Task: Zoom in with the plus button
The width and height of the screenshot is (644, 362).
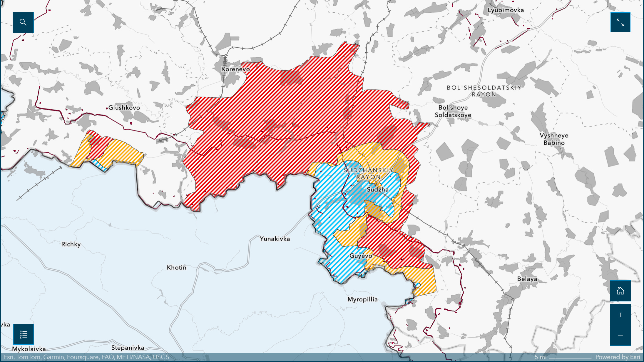Action: pyautogui.click(x=620, y=315)
